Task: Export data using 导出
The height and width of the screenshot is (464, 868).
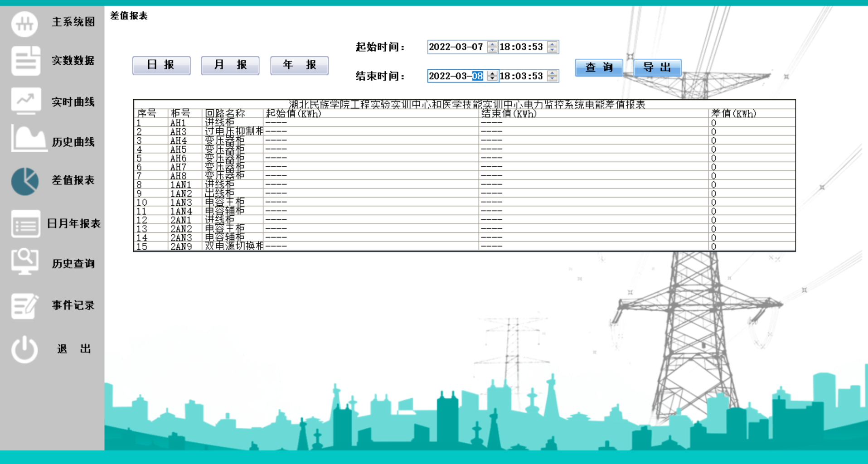Action: (658, 68)
